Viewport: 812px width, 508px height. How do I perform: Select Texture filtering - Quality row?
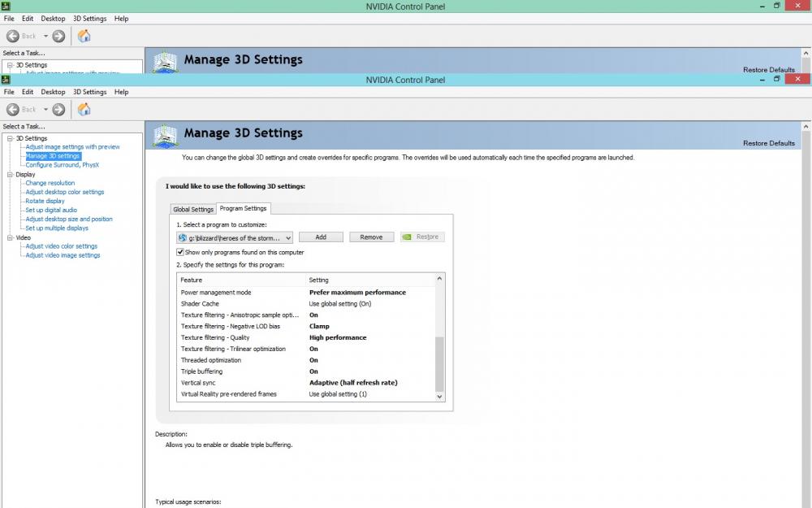(x=306, y=337)
